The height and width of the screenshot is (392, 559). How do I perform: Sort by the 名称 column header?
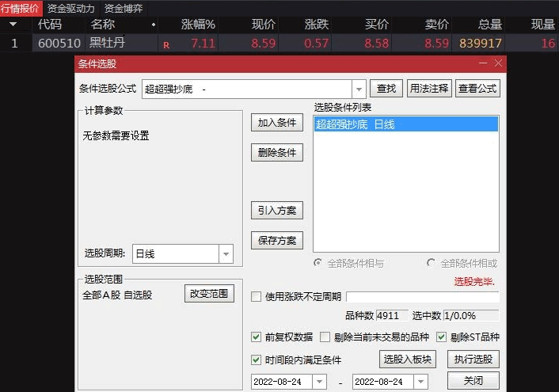(103, 25)
